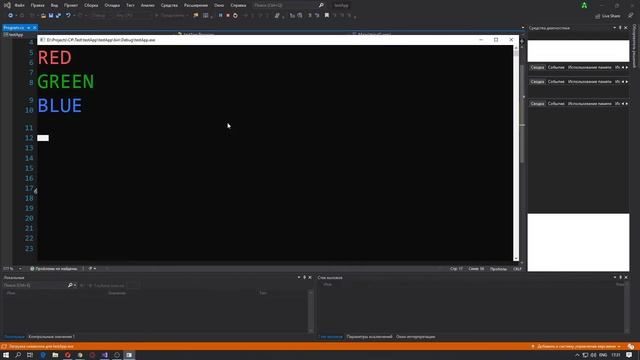Screen dimensions: 640x360
Task: Click the open file folder icon
Action: (x=43, y=16)
